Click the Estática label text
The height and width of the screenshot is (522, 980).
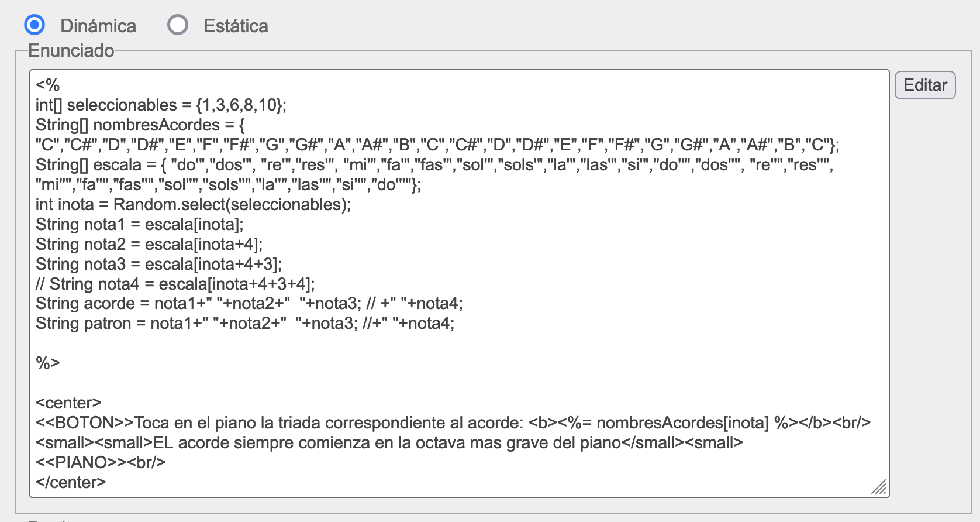pyautogui.click(x=236, y=26)
